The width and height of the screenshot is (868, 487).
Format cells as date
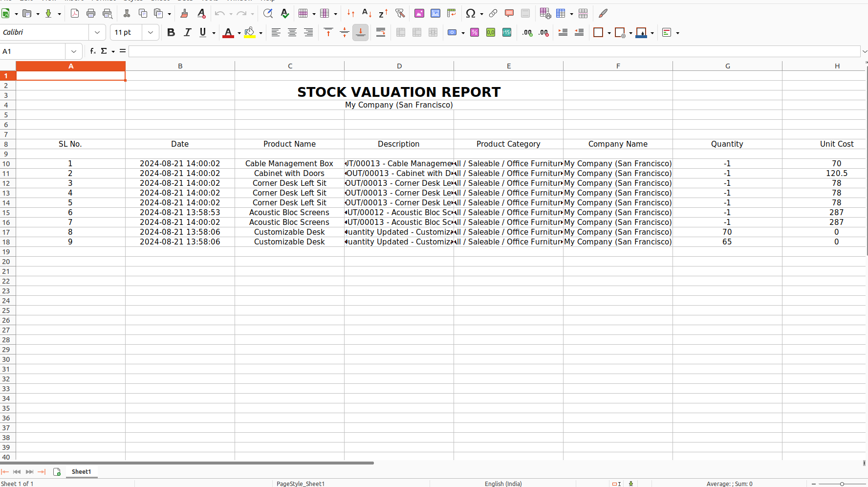point(507,32)
